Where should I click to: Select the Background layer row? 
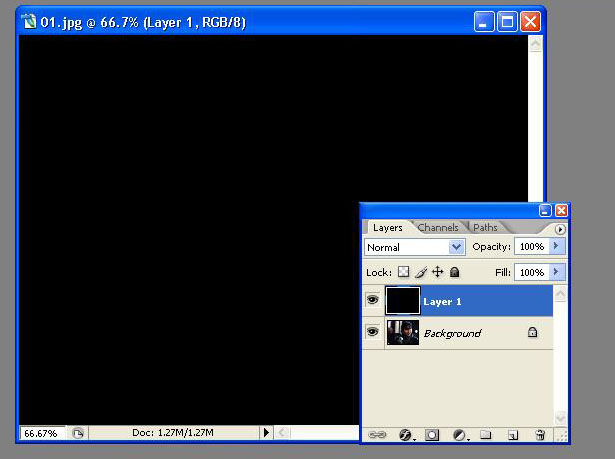tap(457, 333)
